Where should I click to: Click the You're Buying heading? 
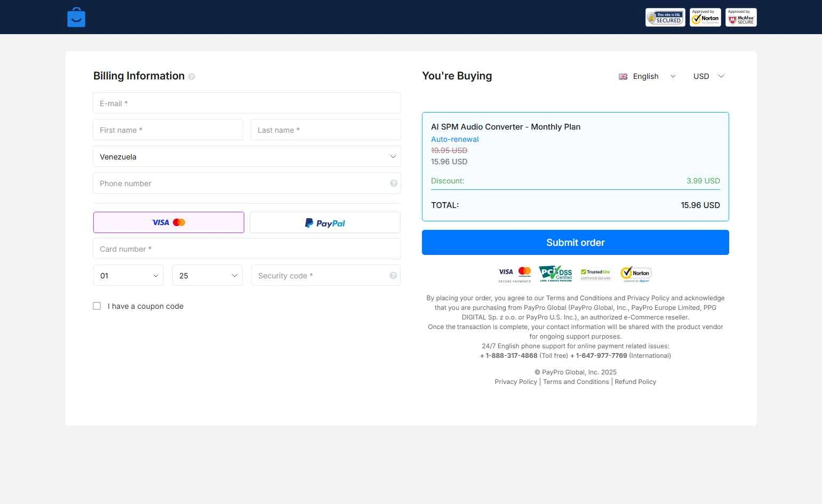tap(457, 76)
